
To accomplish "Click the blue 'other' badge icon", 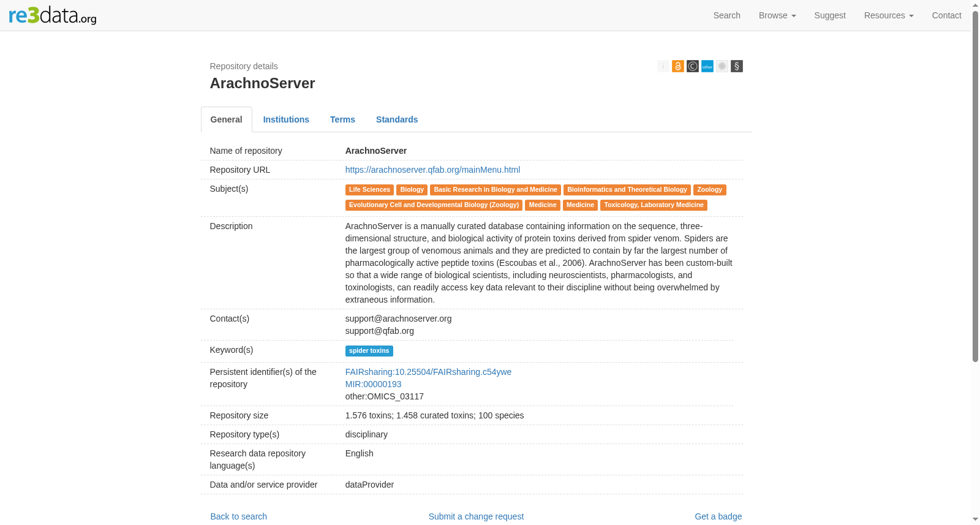I will click(x=707, y=66).
